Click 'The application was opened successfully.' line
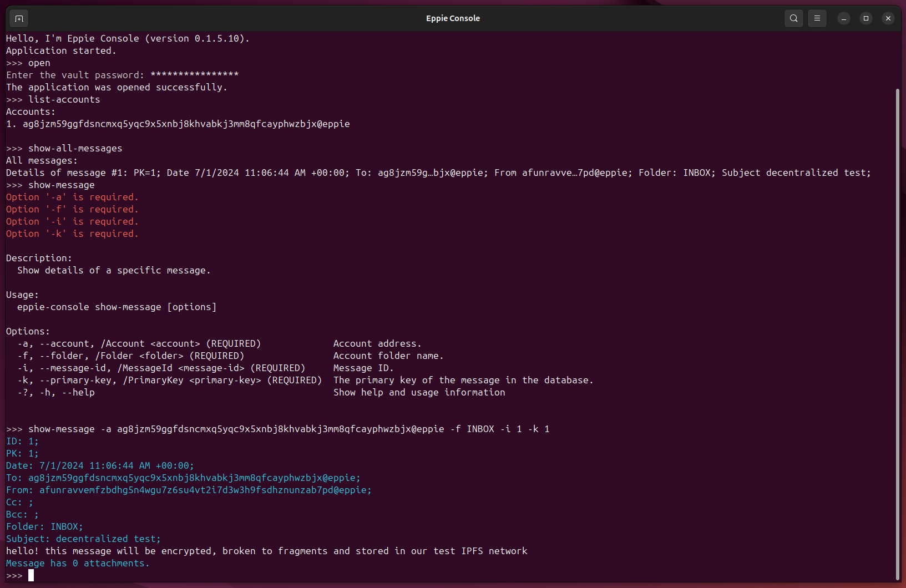906x588 pixels. click(x=117, y=87)
